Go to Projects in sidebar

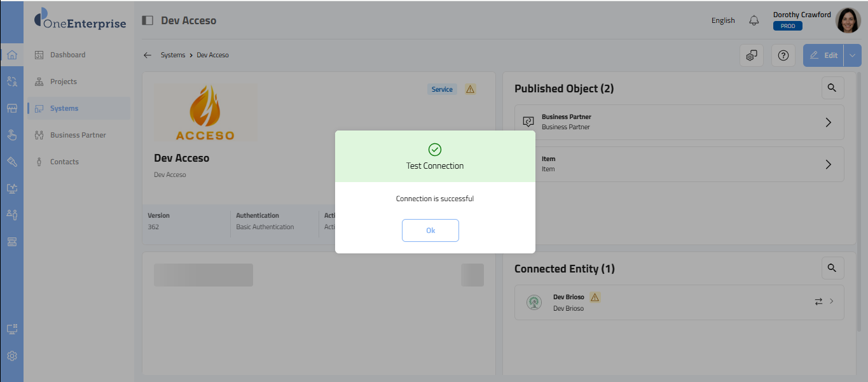(x=63, y=81)
